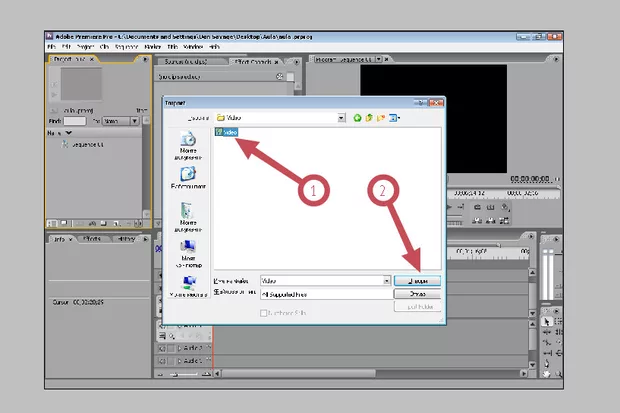Open My Recent Documents in places sidebar
Screen dimensions: 620x413
(187, 143)
